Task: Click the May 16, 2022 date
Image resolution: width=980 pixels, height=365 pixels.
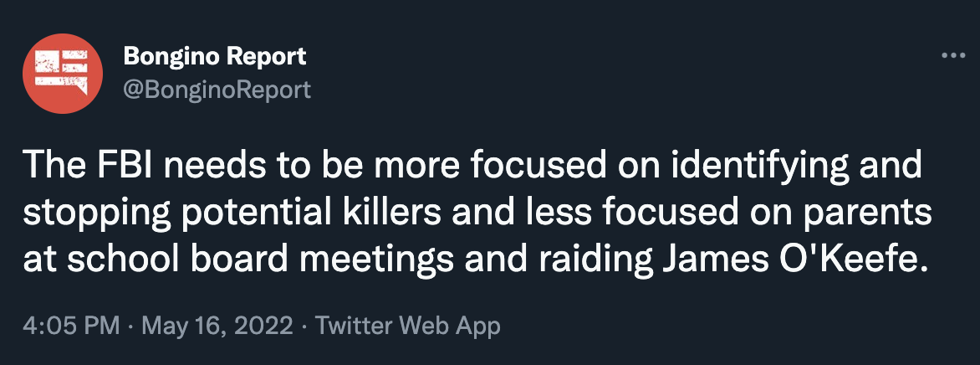Action: pyautogui.click(x=217, y=326)
